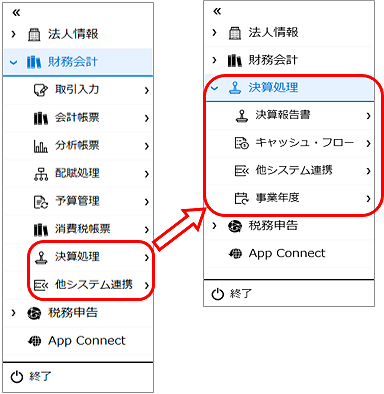
Task: Expand 法人情報 chevron in left menu
Action: pos(13,34)
